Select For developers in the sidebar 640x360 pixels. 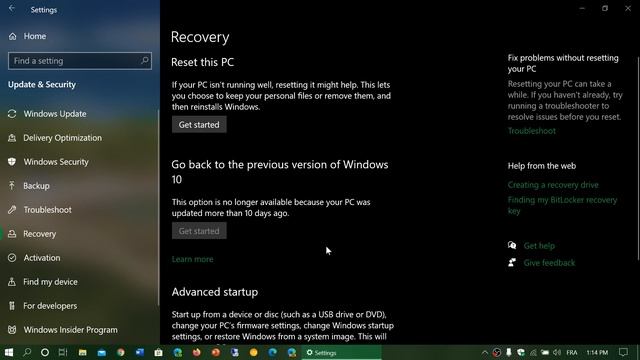[50, 306]
